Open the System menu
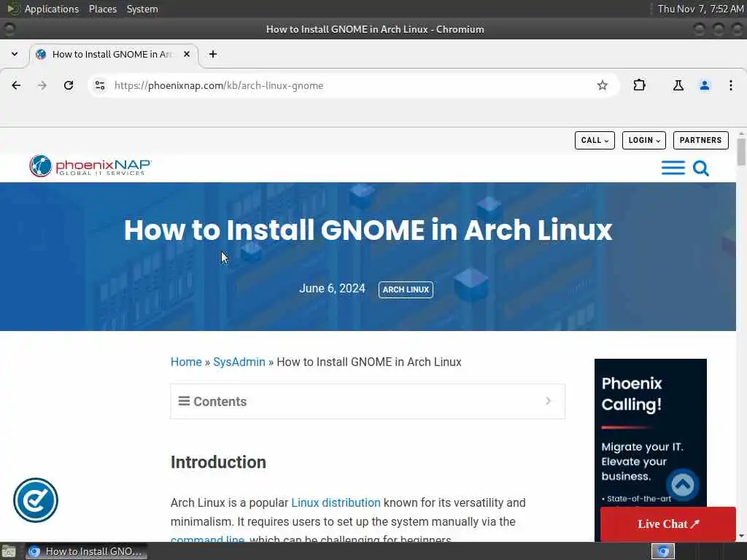 click(142, 9)
